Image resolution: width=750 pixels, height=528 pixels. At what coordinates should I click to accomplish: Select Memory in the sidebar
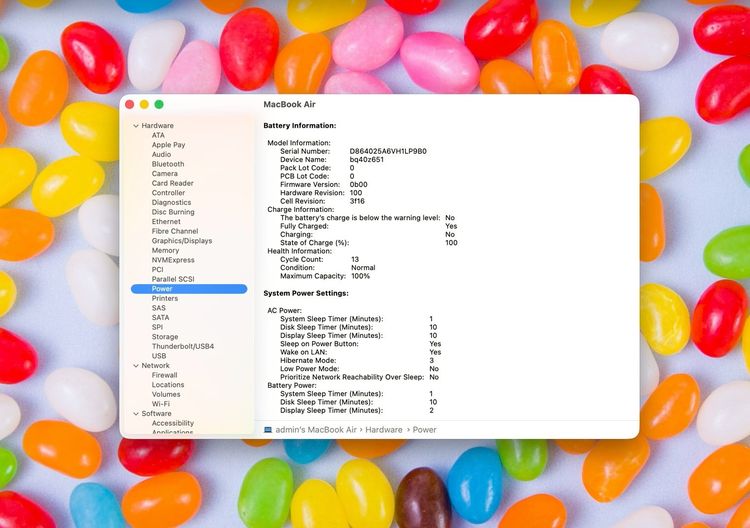click(x=165, y=250)
